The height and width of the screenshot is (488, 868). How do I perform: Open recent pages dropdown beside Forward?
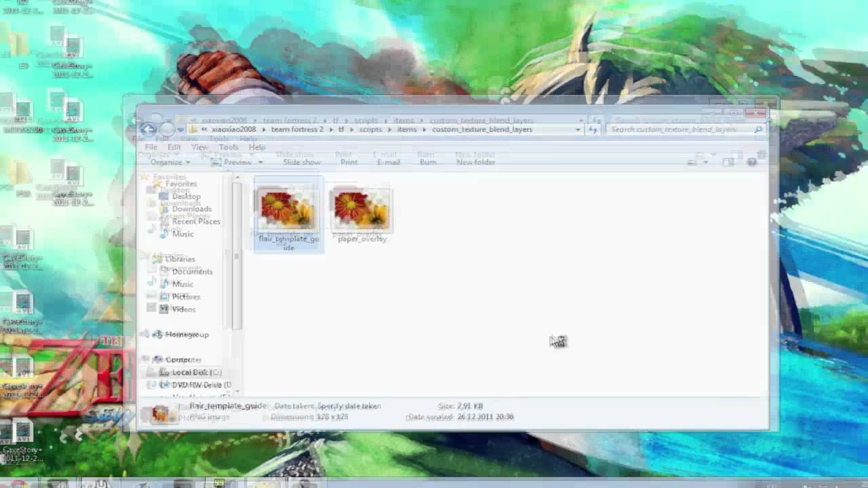point(180,129)
